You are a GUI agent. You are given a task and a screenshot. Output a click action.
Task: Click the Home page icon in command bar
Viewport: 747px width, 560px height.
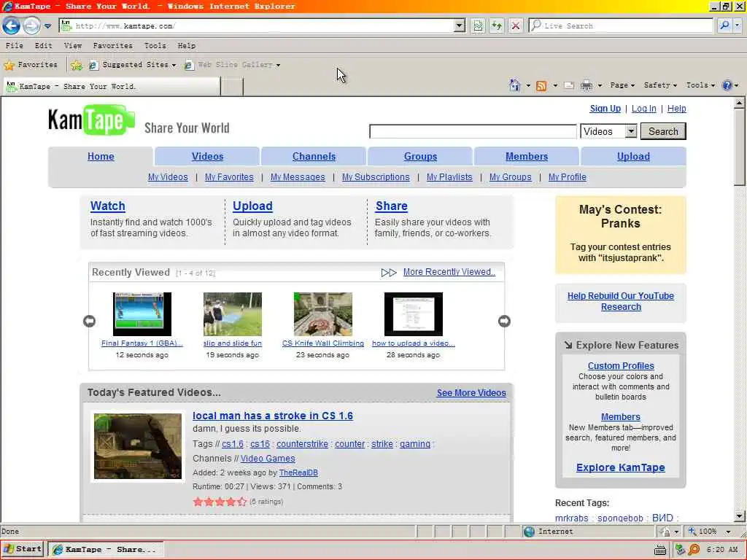pyautogui.click(x=514, y=85)
